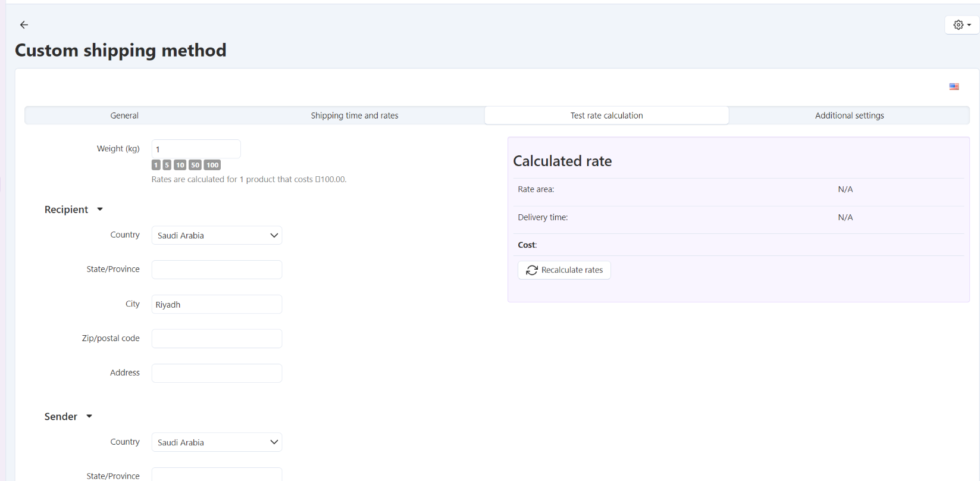The image size is (980, 481).
Task: Click the Recipient State/Province field
Action: [217, 270]
